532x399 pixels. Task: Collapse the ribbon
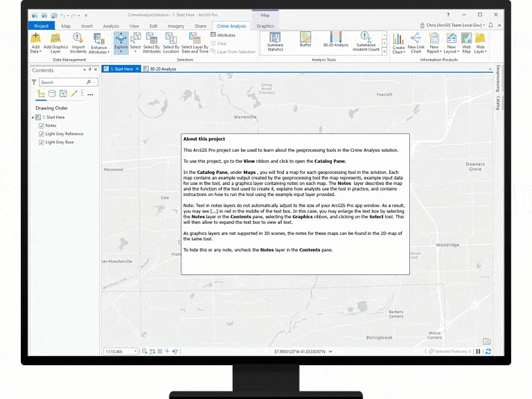pos(499,25)
